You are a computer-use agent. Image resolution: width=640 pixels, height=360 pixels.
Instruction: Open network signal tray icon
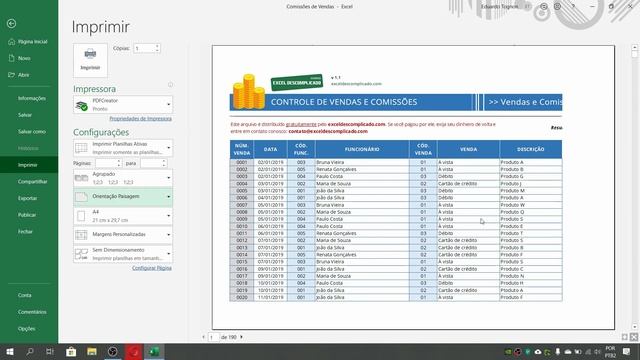pos(588,351)
